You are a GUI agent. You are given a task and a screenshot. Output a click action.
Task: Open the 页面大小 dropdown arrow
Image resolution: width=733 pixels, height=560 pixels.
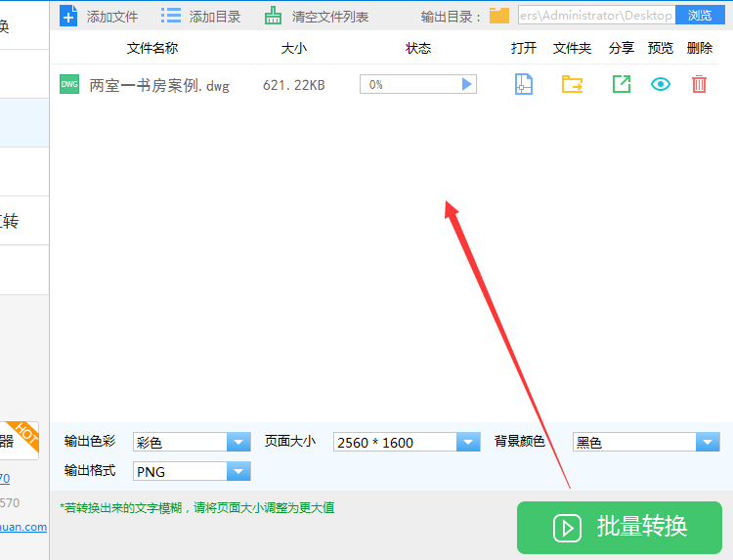(468, 442)
